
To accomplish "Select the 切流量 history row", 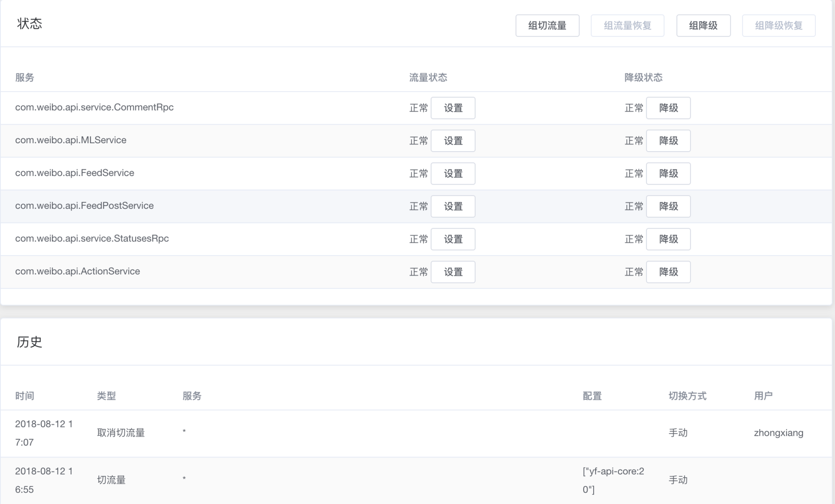I will (x=111, y=480).
